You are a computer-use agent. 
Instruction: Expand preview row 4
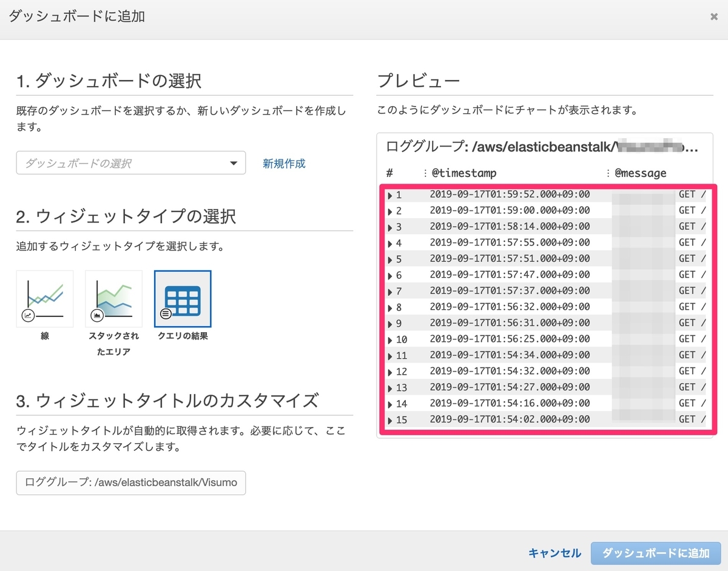390,244
